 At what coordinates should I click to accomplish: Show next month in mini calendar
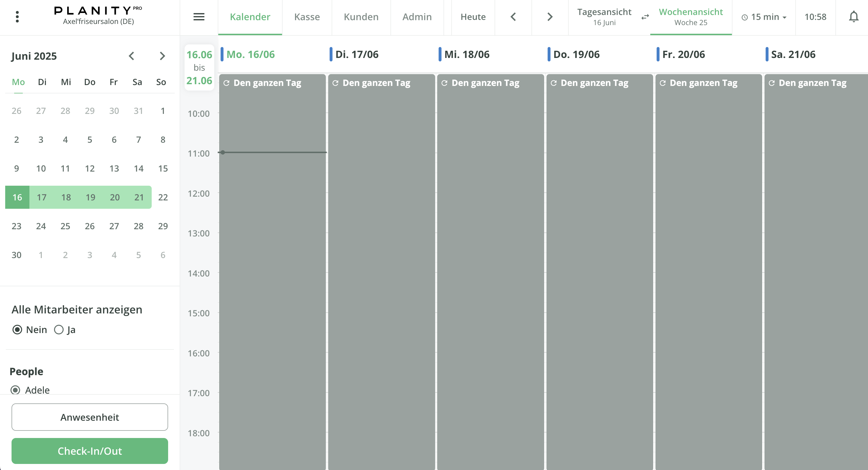[x=162, y=56]
